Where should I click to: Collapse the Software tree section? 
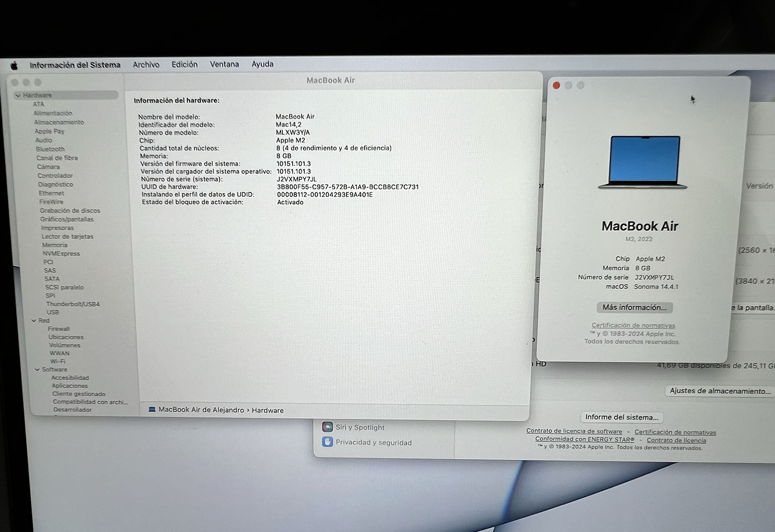37,370
